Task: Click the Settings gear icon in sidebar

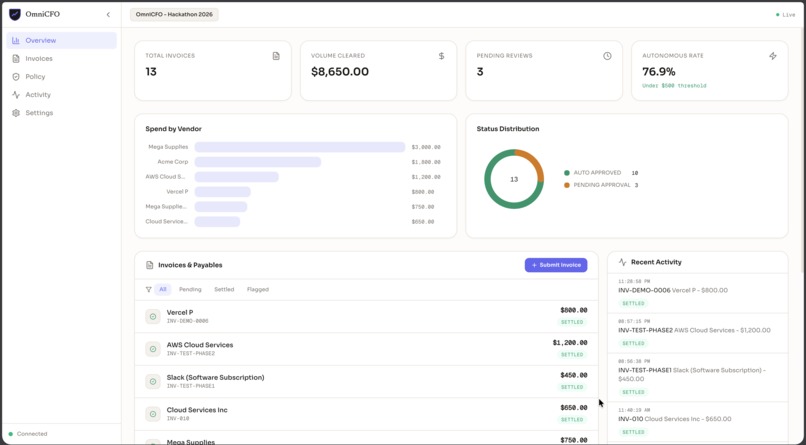Action: click(x=16, y=113)
